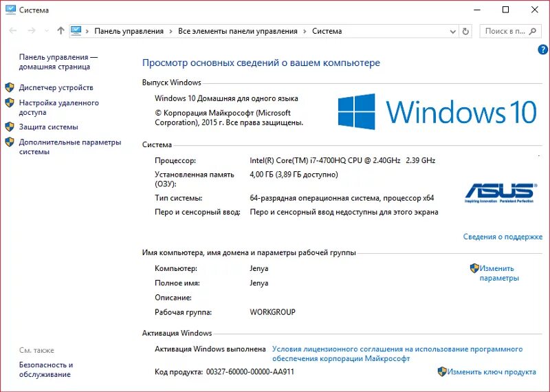This screenshot has height=392, width=550.
Task: Click the ASUS logo
Action: point(500,193)
